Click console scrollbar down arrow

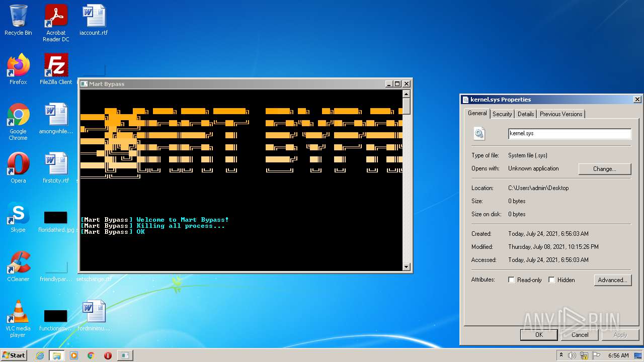[x=407, y=267]
